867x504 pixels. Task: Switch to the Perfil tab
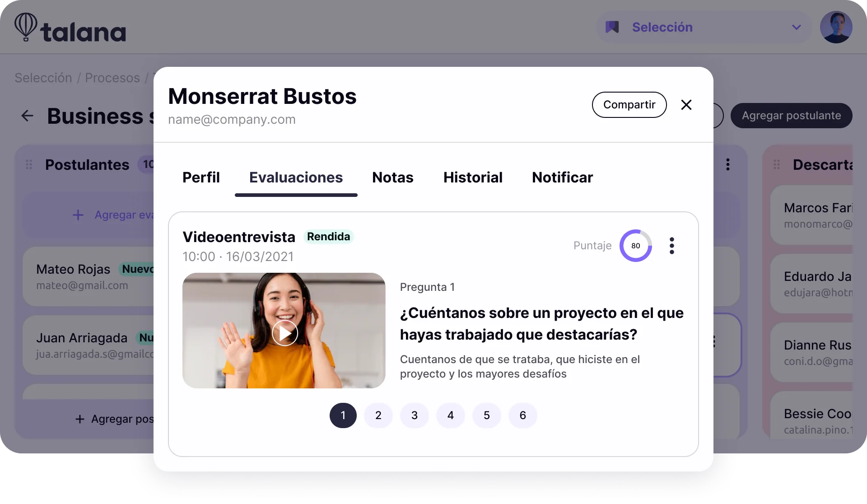(x=201, y=177)
